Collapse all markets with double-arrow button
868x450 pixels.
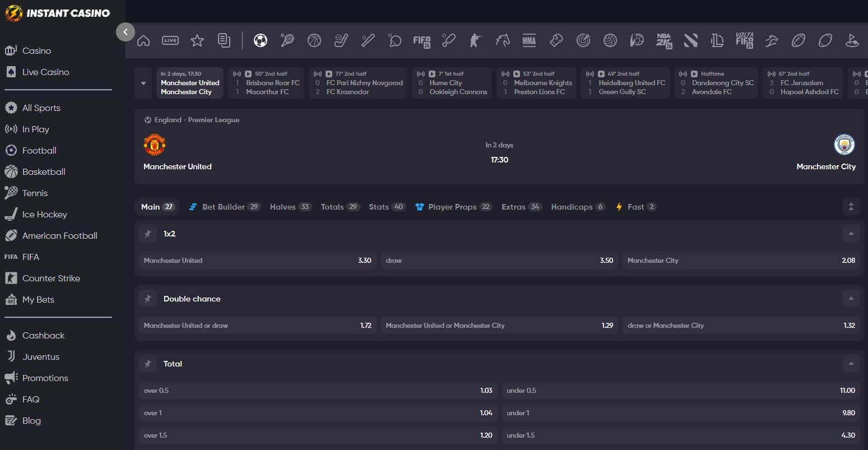(x=851, y=207)
